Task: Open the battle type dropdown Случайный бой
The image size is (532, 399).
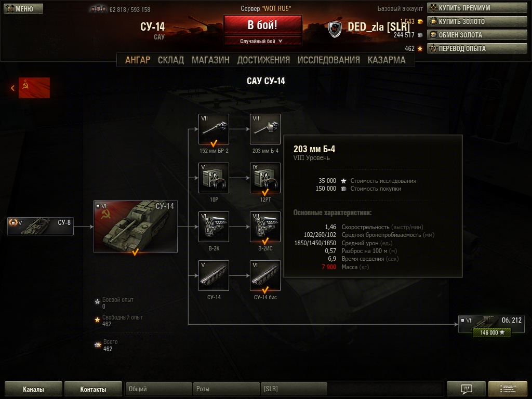Action: pos(262,41)
